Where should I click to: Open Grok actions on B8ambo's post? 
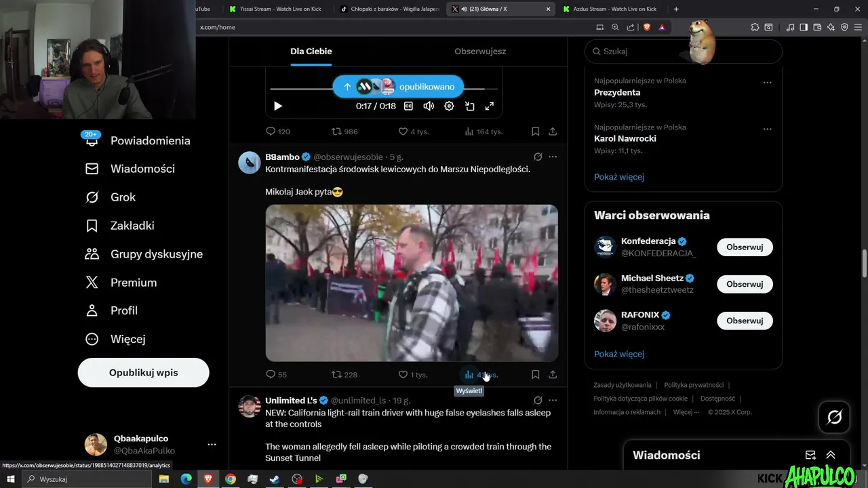[x=538, y=157]
